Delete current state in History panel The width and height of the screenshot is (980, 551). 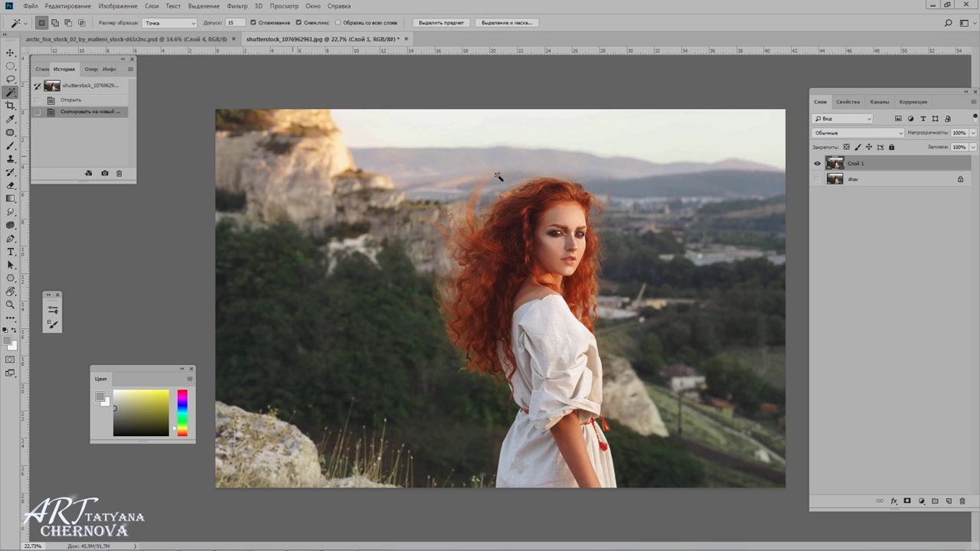coord(119,174)
